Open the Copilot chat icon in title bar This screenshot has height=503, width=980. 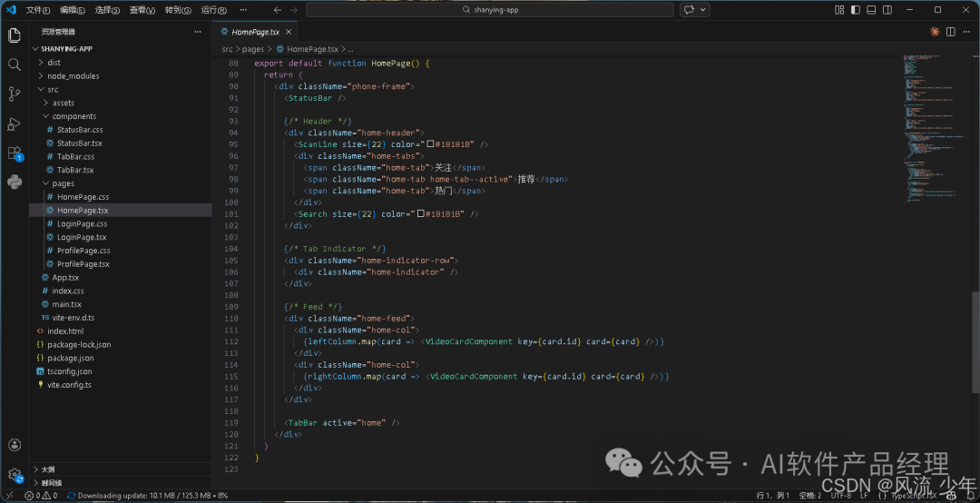click(x=690, y=10)
